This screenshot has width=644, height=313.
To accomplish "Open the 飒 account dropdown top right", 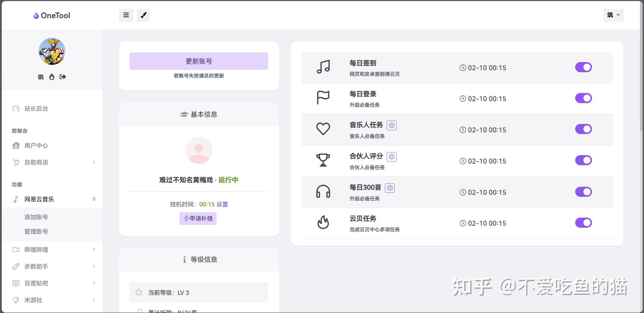I will click(613, 15).
